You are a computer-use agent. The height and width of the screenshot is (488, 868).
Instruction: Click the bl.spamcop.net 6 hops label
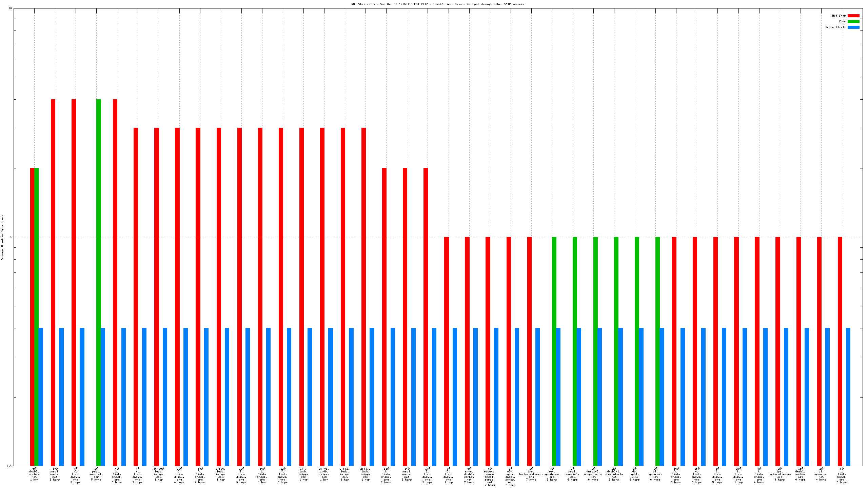click(655, 474)
